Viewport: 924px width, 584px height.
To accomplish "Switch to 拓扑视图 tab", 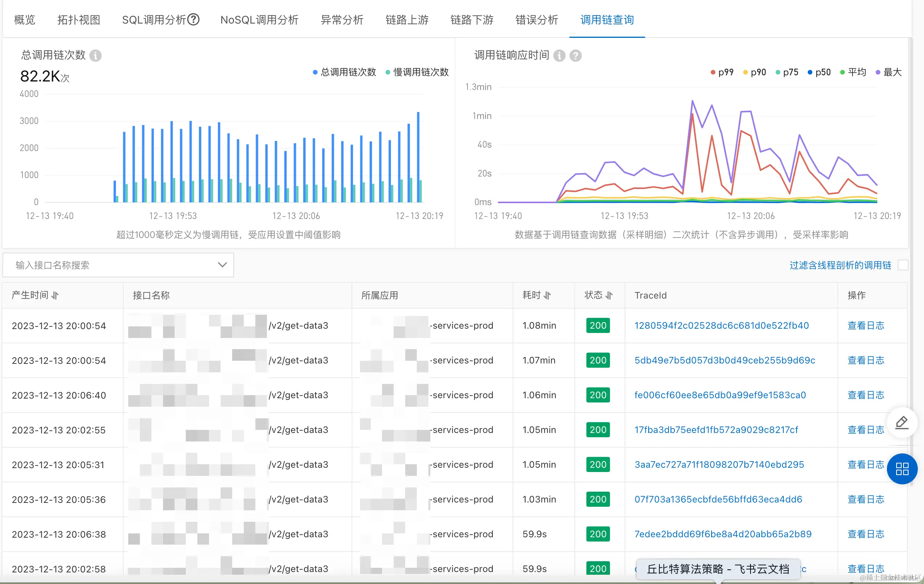I will click(79, 20).
